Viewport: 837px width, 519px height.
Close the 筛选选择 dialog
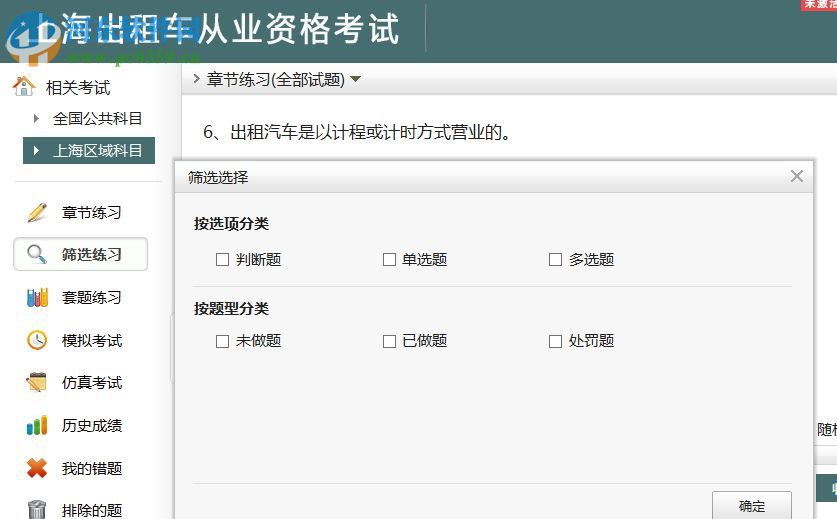click(x=796, y=176)
